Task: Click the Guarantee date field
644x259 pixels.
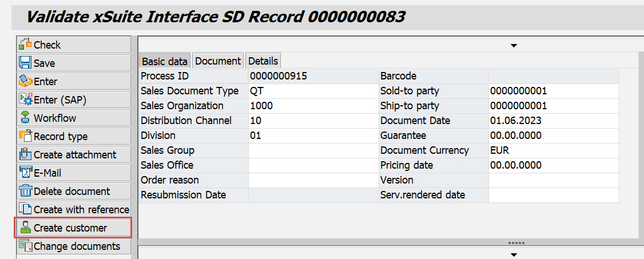Action: [554, 136]
